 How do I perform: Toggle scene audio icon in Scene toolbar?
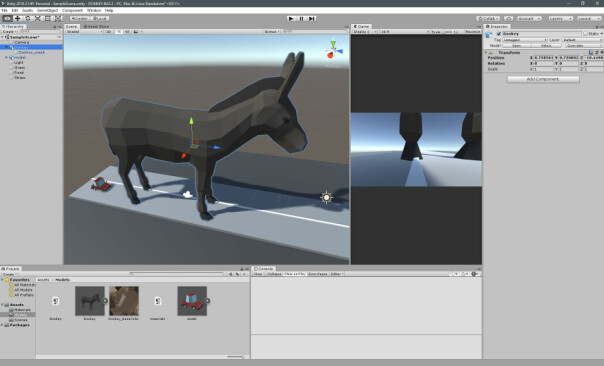127,32
